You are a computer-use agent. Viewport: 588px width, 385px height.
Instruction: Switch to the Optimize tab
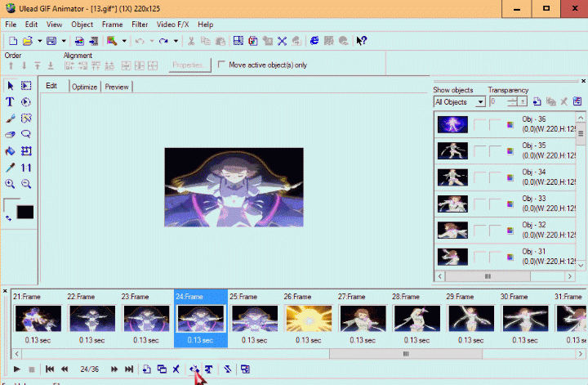(x=84, y=87)
